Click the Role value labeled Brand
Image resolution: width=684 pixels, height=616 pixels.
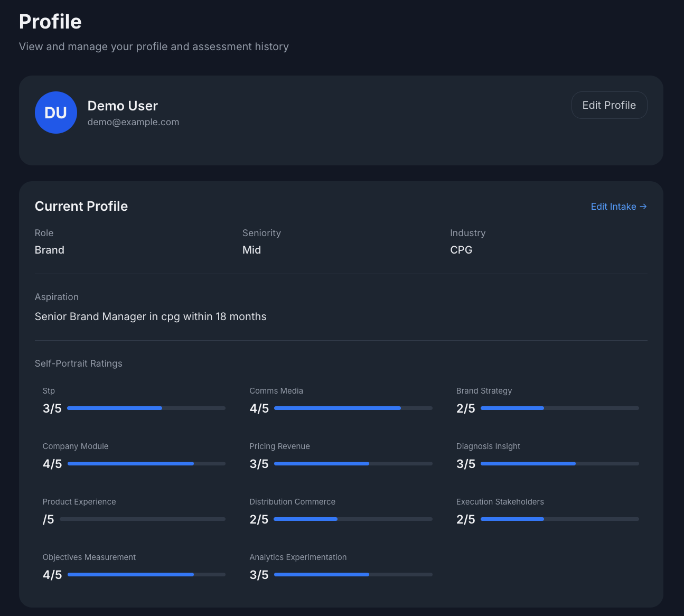click(49, 250)
